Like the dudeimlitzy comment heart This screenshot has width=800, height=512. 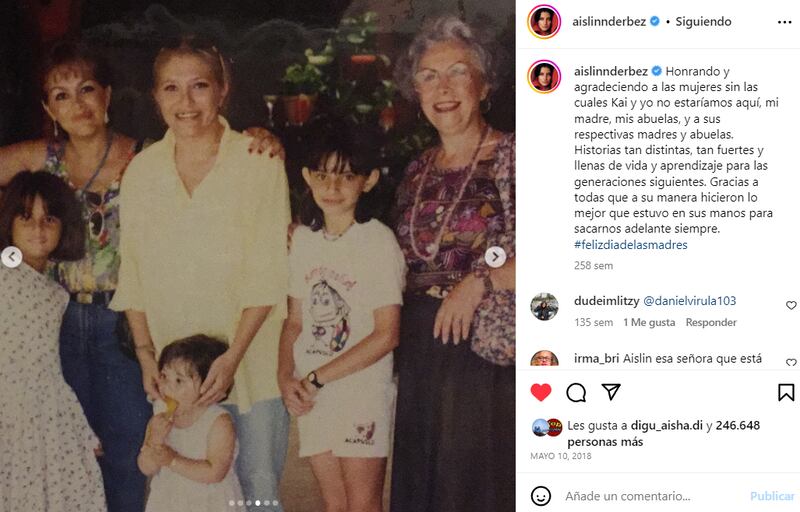pyautogui.click(x=791, y=305)
